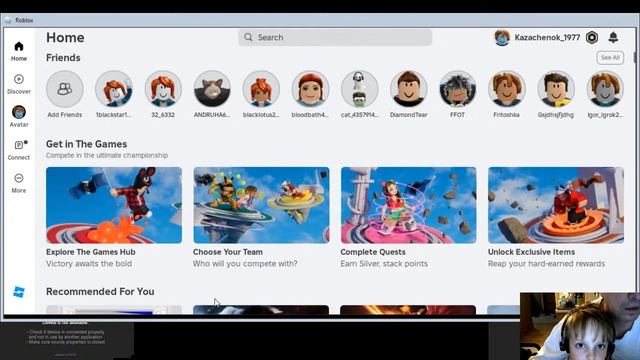
Task: Open friend ANDRUHA6 avatar
Action: click(212, 89)
